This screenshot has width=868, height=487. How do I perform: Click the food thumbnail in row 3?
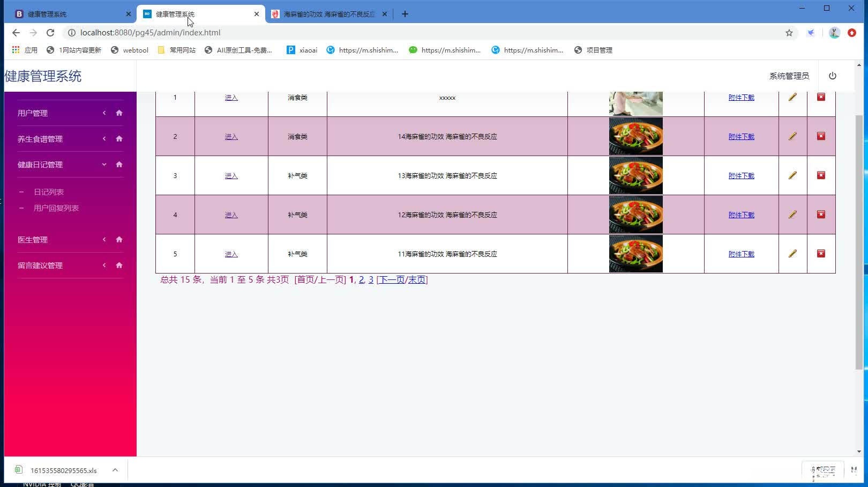coord(635,175)
